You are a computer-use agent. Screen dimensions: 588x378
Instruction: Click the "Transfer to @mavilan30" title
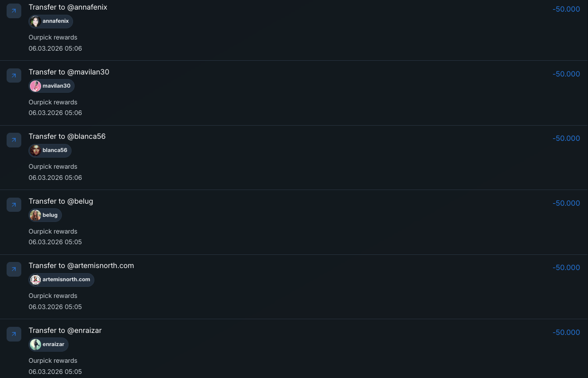[x=69, y=72]
